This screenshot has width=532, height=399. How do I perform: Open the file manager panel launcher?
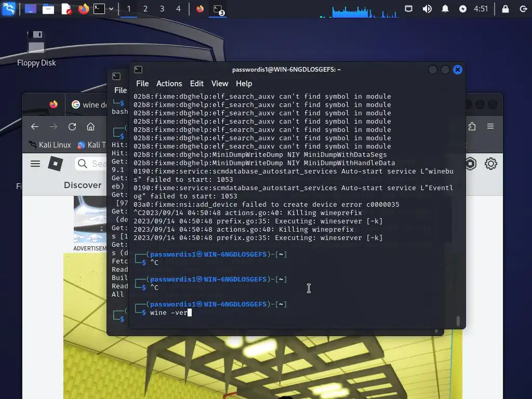pyautogui.click(x=48, y=8)
